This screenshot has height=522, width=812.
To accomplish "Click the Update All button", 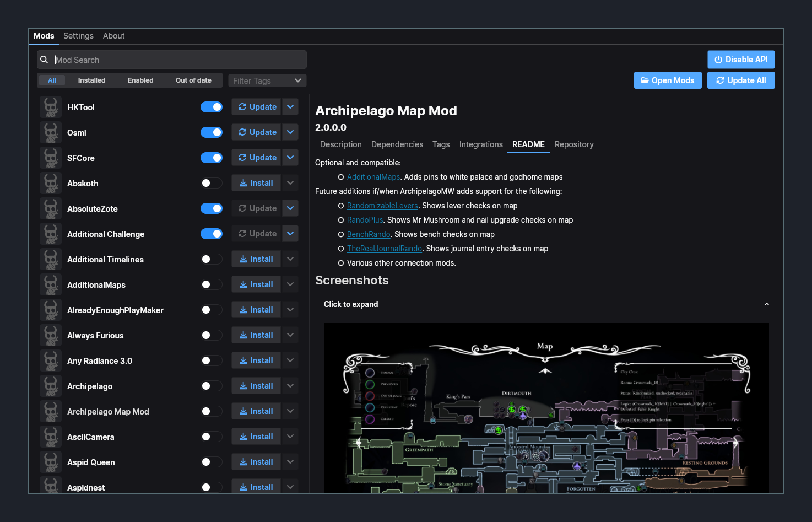I will (x=741, y=80).
